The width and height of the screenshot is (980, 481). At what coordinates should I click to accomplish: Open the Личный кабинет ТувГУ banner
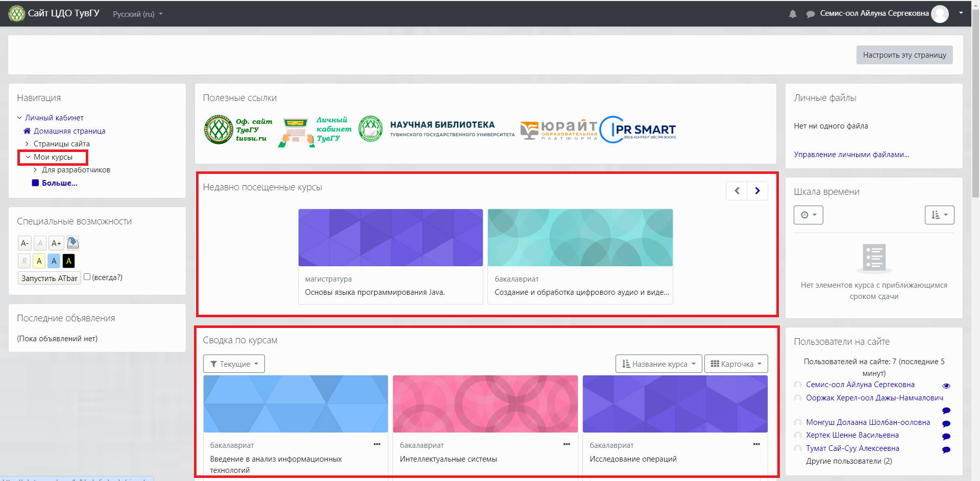[315, 131]
